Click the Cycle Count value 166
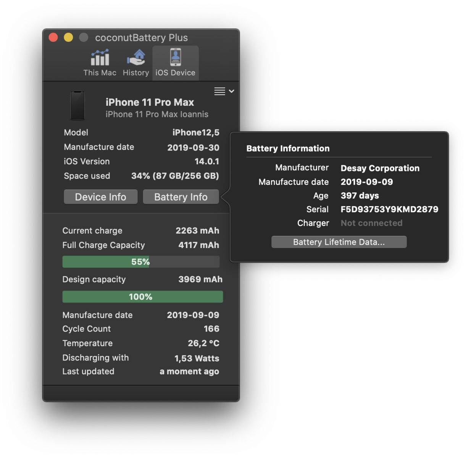476x458 pixels. (211, 329)
